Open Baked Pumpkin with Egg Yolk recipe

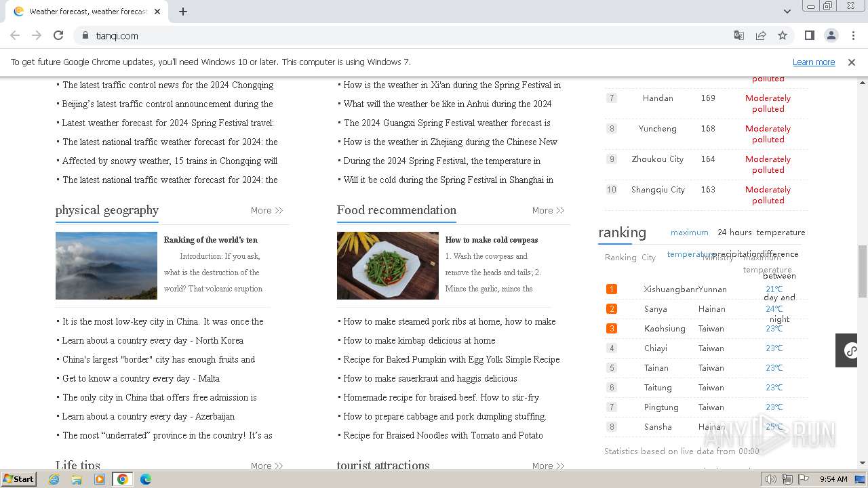coord(452,360)
